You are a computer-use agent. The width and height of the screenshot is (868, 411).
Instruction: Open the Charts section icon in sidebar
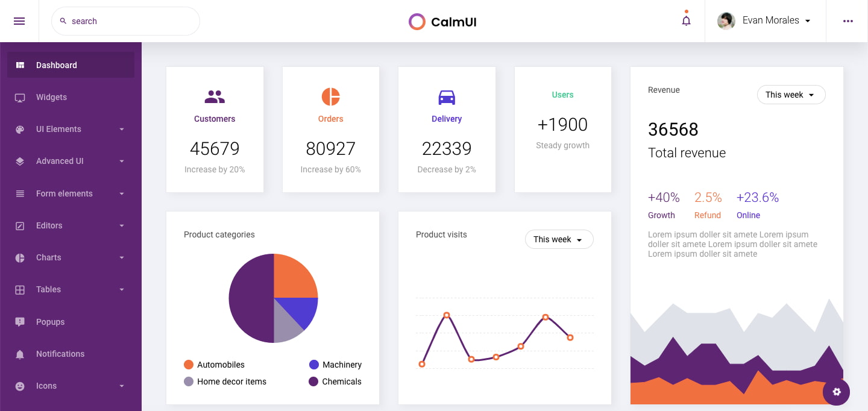coord(20,257)
